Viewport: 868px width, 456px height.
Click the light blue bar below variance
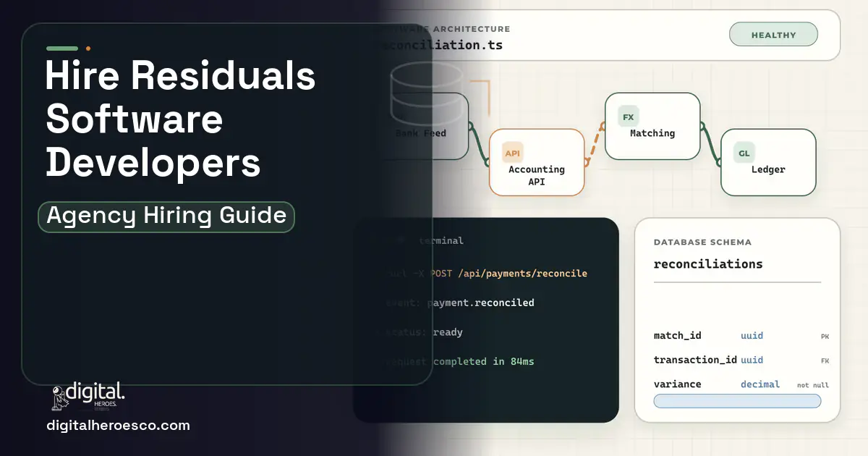click(737, 401)
